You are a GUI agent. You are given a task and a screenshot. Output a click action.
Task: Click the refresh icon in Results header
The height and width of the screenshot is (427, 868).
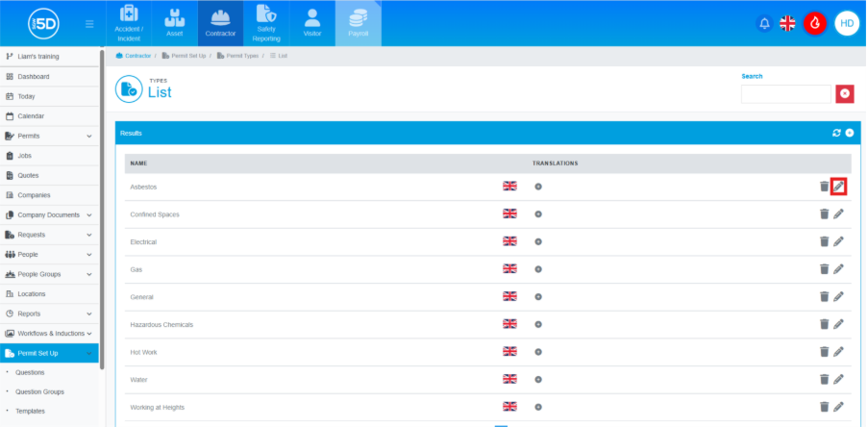836,133
